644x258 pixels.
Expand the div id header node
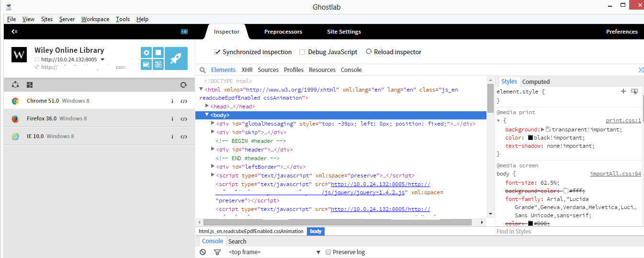click(213, 149)
